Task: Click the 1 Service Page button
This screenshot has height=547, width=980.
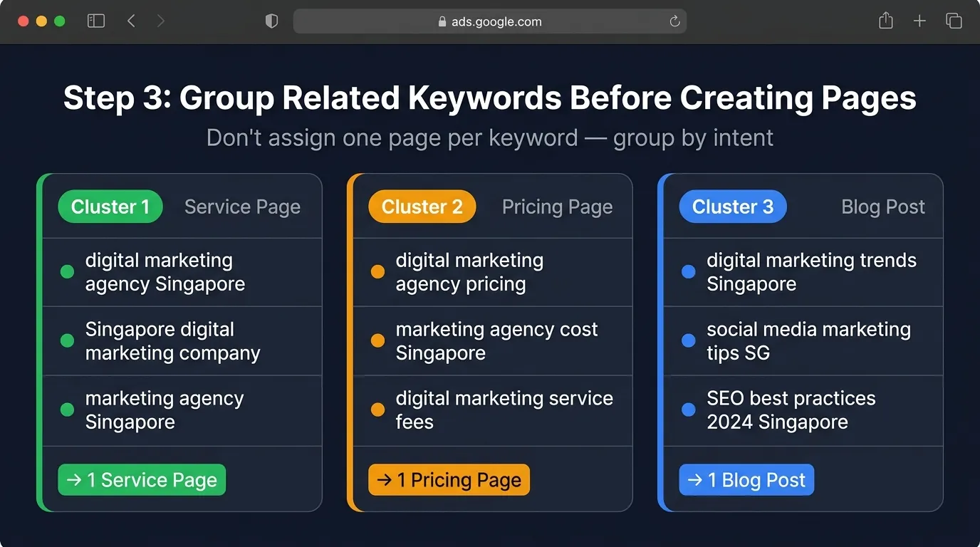Action: coord(141,479)
